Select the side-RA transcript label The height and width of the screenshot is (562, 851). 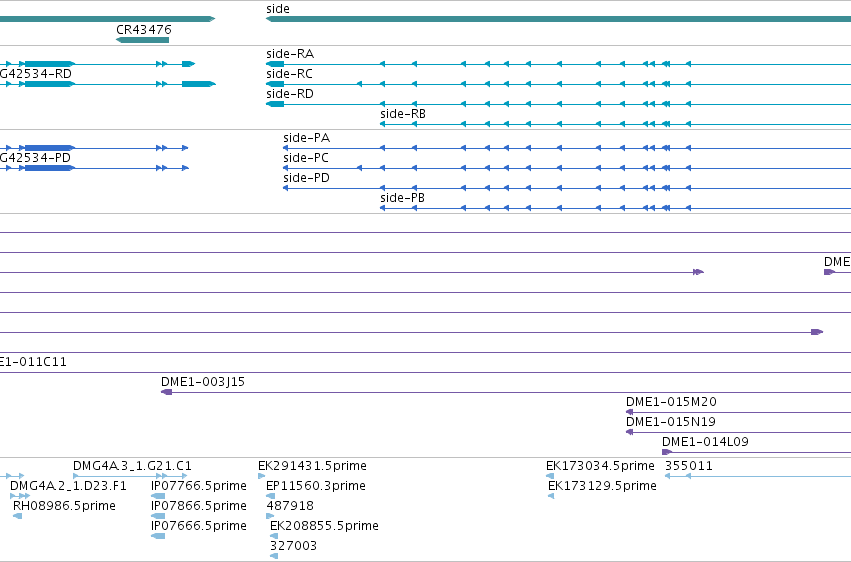point(290,54)
